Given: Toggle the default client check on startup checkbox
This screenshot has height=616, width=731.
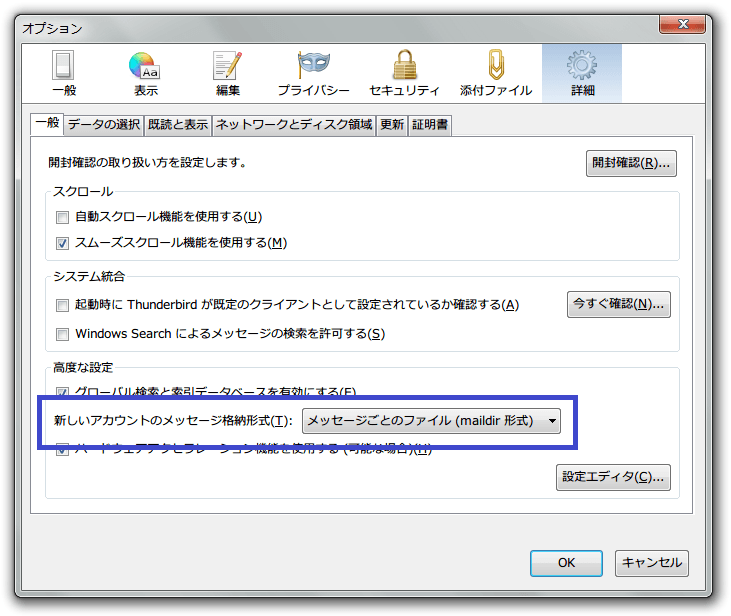Looking at the screenshot, I should coord(63,305).
